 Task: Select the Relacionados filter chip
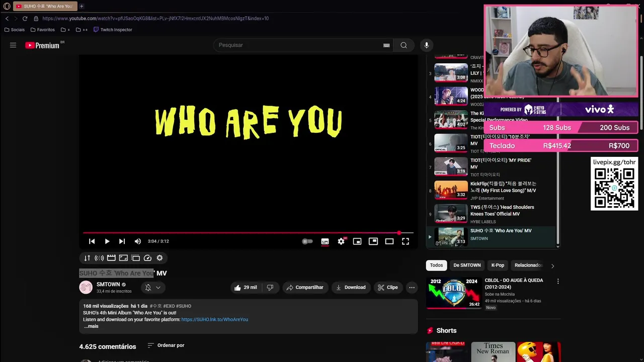(528, 265)
